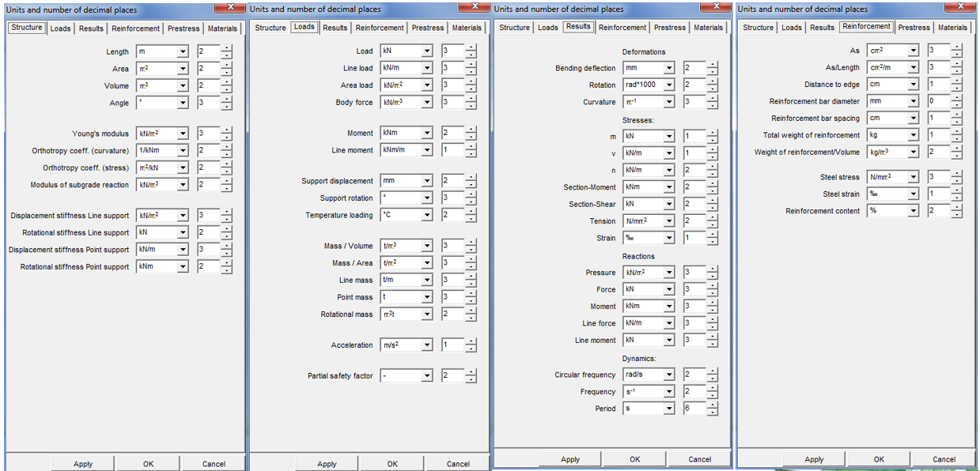Click the Line mass decimal places field
Viewport: 980px width, 471px height.
click(x=452, y=279)
